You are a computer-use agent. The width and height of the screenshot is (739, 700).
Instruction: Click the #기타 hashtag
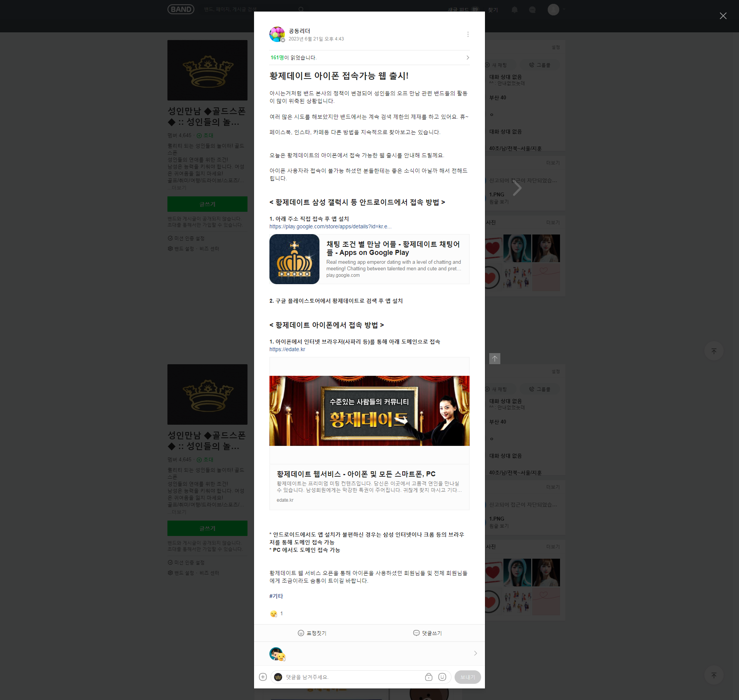coord(276,596)
